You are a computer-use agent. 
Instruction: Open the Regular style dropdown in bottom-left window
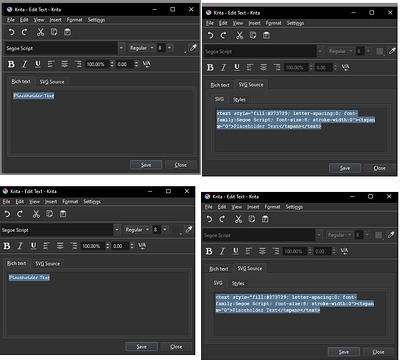pos(137,230)
